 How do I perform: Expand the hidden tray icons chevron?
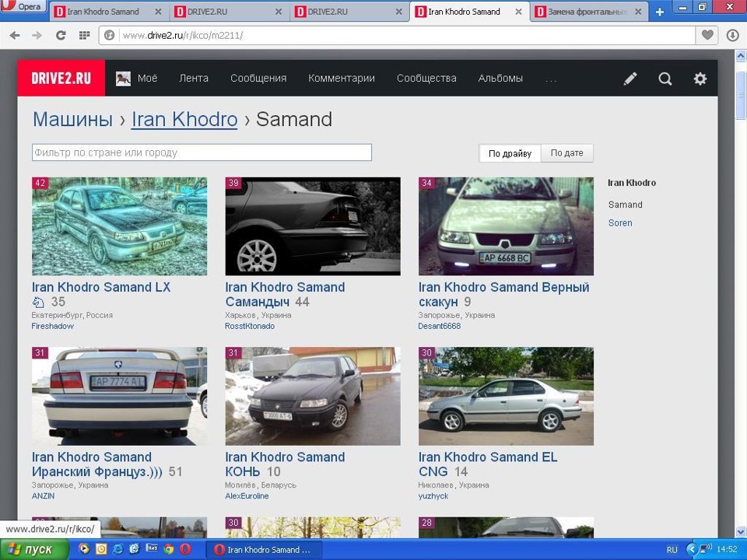pyautogui.click(x=691, y=549)
